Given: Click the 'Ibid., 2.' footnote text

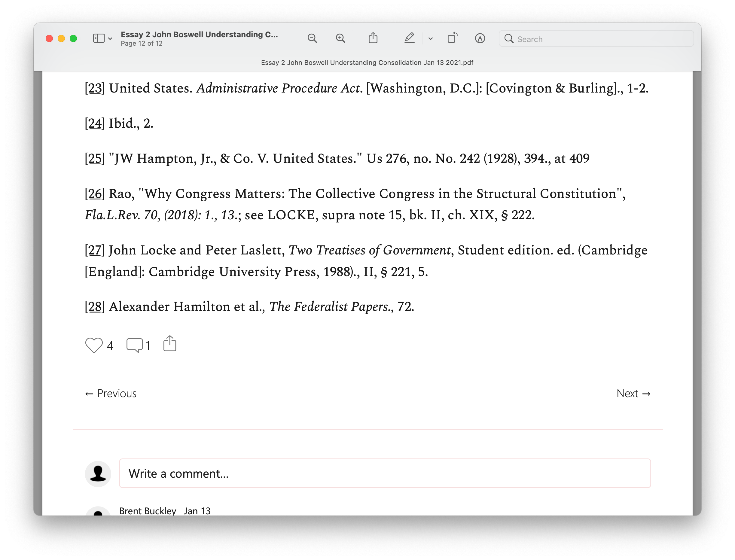Looking at the screenshot, I should click(131, 123).
